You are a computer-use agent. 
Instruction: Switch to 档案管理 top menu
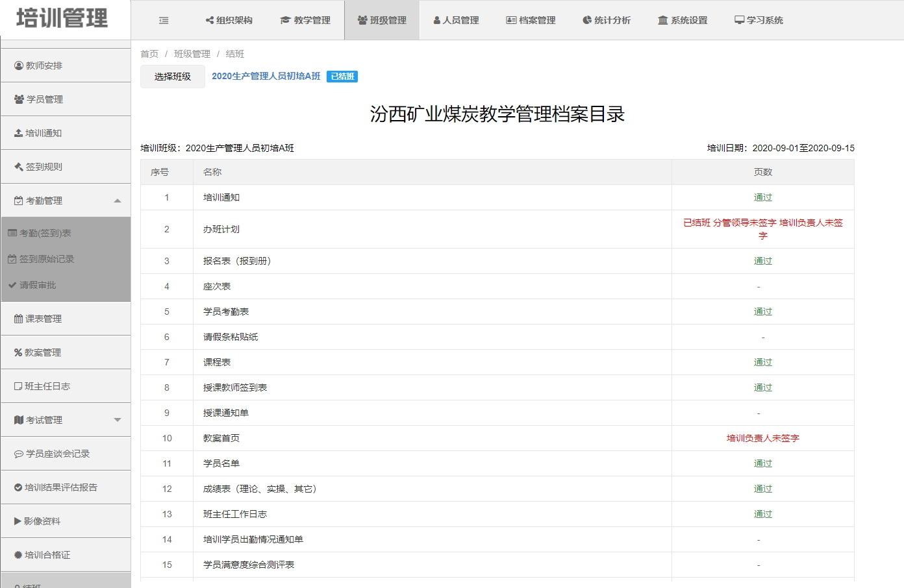click(531, 21)
